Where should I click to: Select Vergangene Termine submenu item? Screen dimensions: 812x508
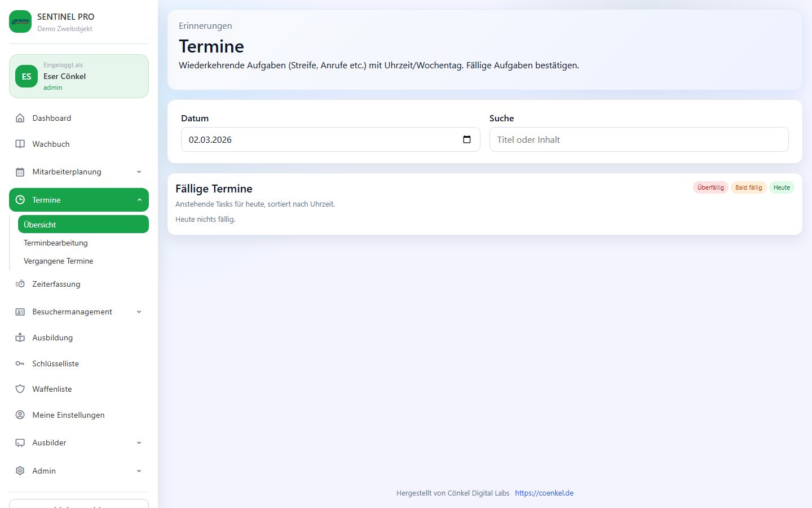59,261
